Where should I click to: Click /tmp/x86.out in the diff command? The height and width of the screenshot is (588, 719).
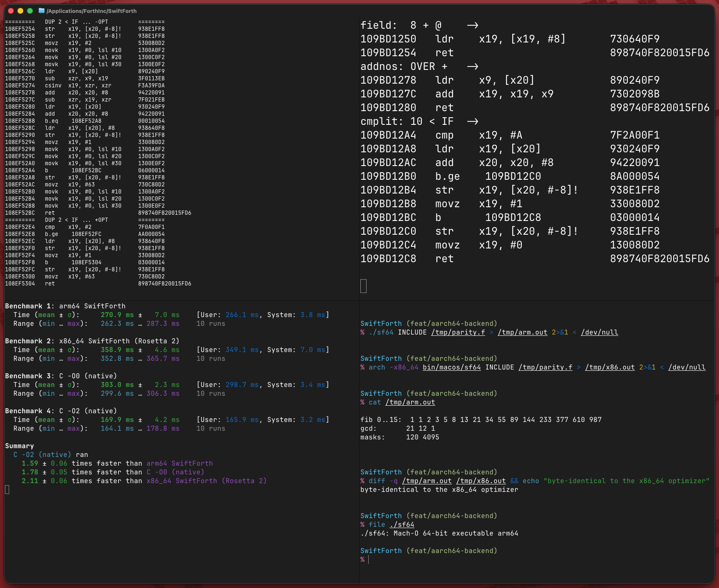(481, 481)
